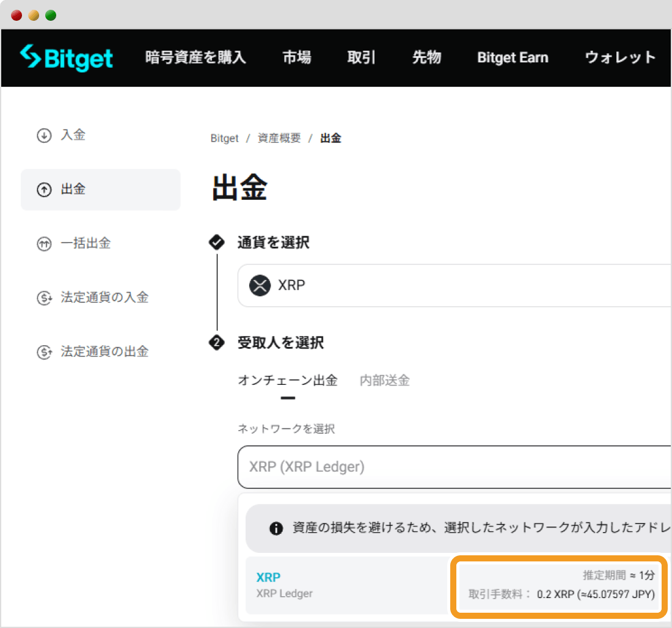Screen dimensions: 672x628
Task: Switch to the 内部送金 tab
Action: (384, 380)
